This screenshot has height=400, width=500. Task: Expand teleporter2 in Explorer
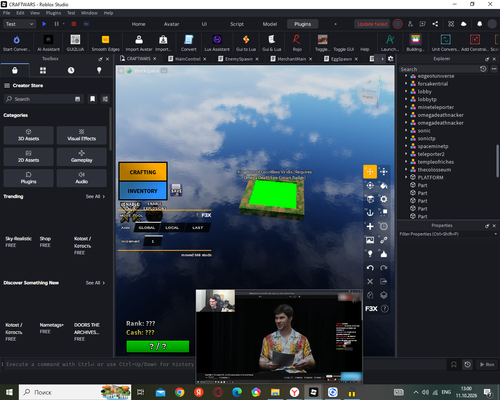coord(406,154)
